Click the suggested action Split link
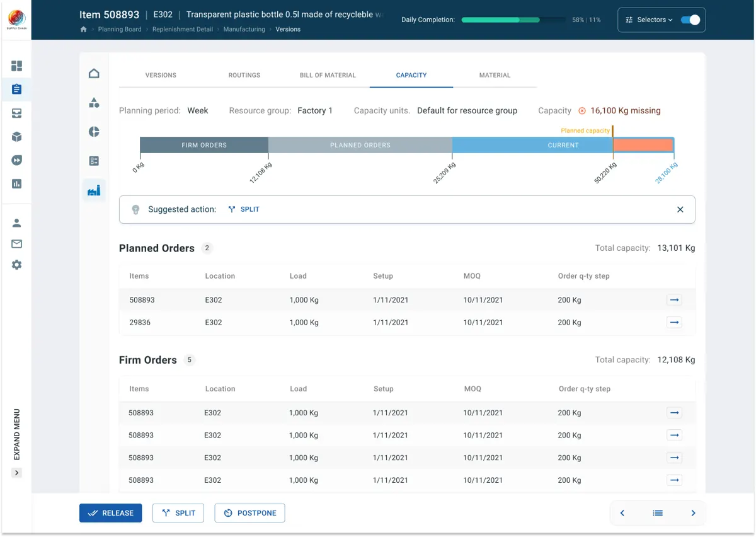756x537 pixels. click(x=244, y=209)
